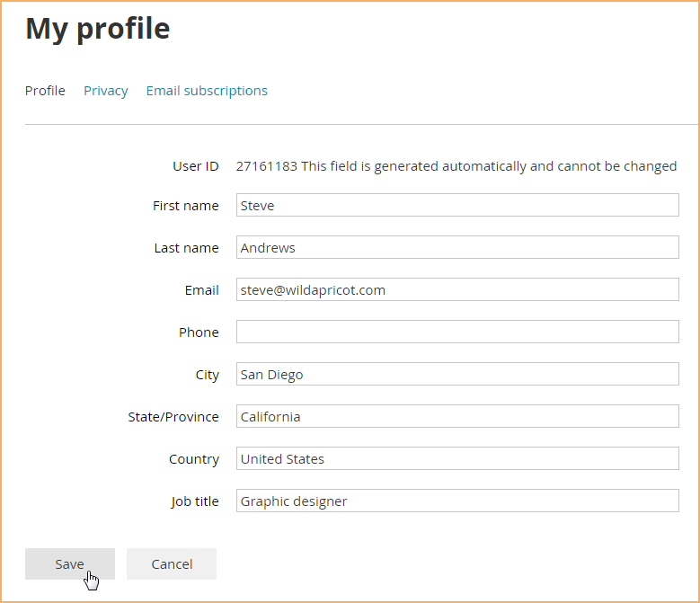700x603 pixels.
Task: Focus the empty Phone input field
Action: click(457, 332)
